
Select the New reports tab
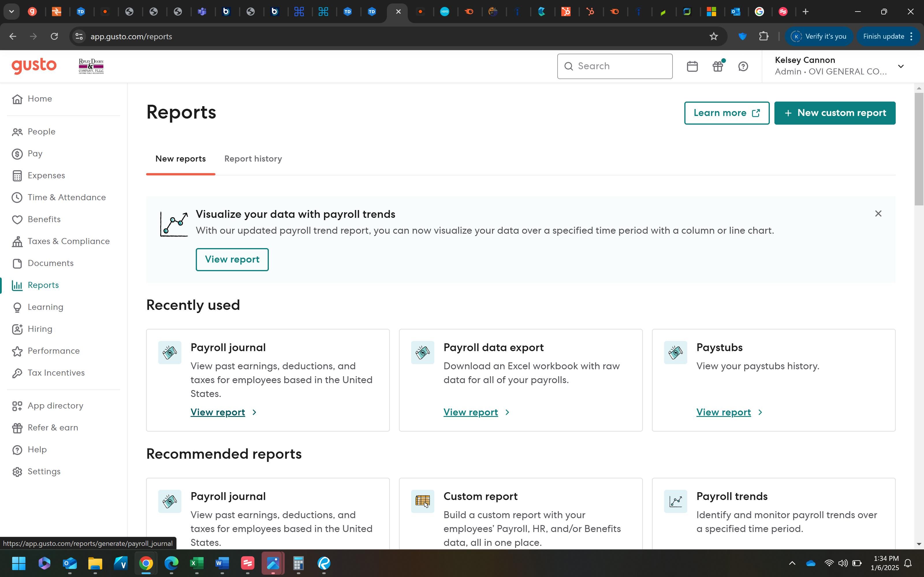[x=180, y=159]
